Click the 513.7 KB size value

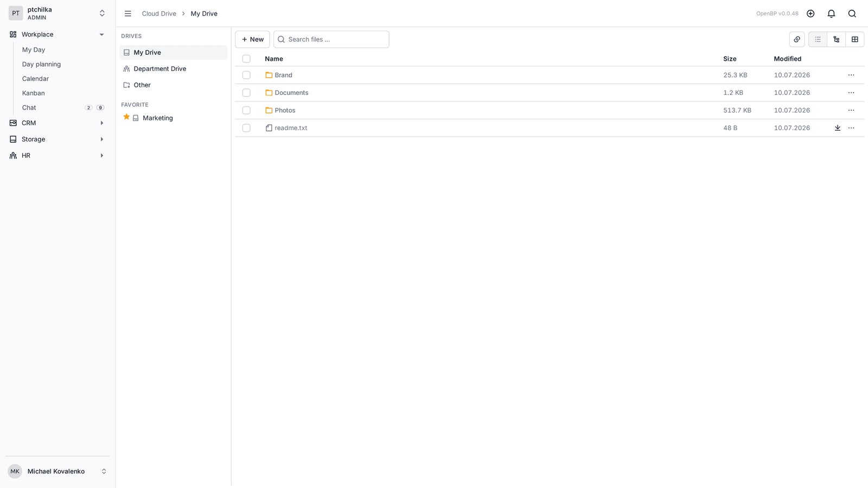[737, 111]
